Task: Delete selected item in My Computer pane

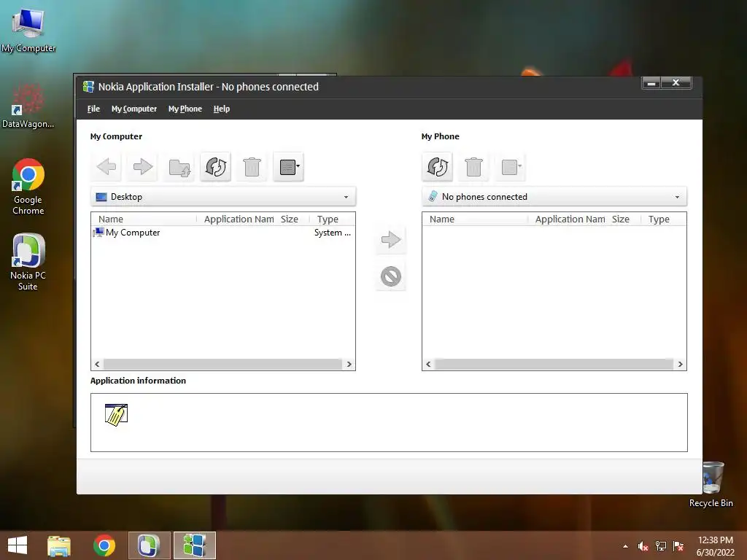Action: pyautogui.click(x=252, y=167)
